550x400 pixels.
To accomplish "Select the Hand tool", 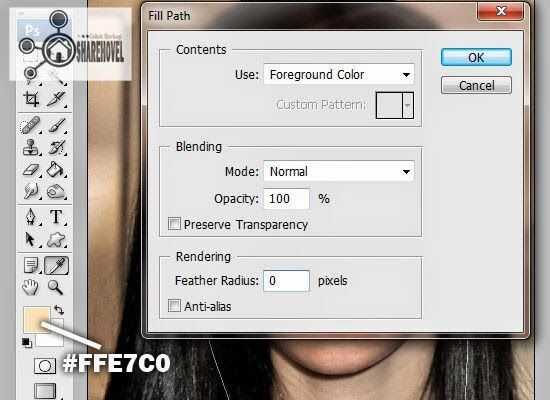I will pyautogui.click(x=31, y=287).
